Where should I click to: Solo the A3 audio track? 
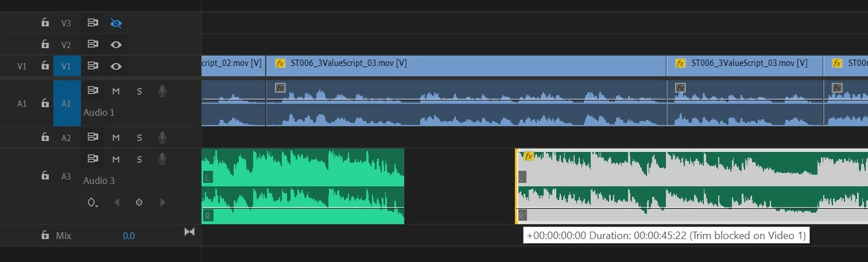pyautogui.click(x=139, y=158)
